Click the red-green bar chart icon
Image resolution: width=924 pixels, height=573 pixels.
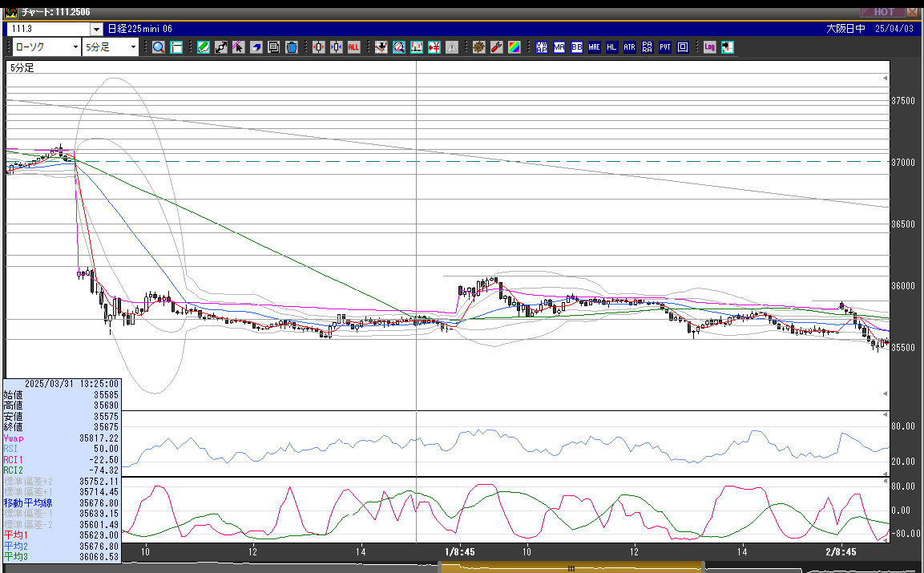coord(417,47)
